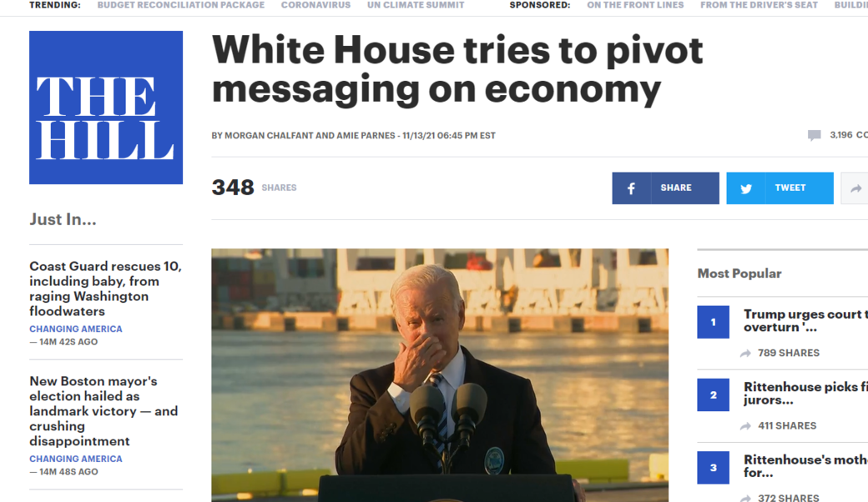
Task: Click the number 1 ranking badge
Action: (713, 322)
